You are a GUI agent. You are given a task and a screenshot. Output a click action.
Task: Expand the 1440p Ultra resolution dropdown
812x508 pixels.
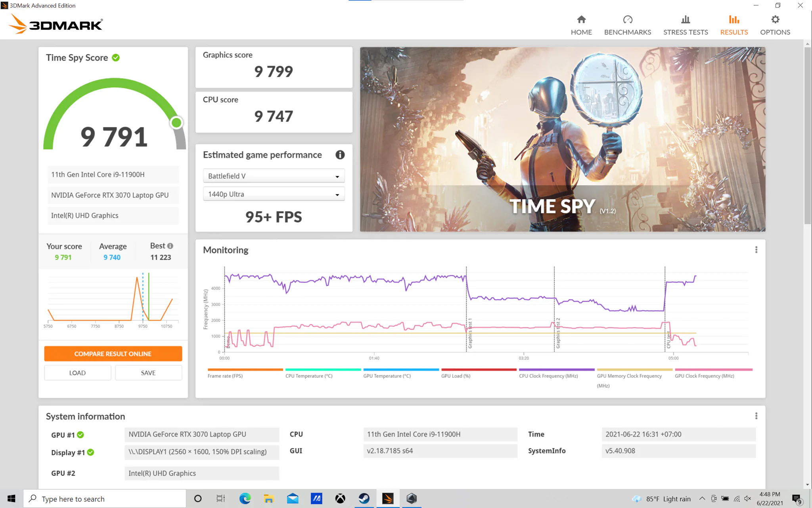[x=274, y=194]
